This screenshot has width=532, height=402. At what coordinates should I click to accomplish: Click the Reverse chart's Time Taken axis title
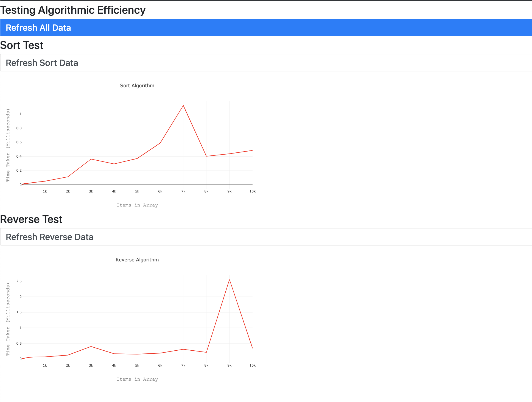[x=8, y=319]
